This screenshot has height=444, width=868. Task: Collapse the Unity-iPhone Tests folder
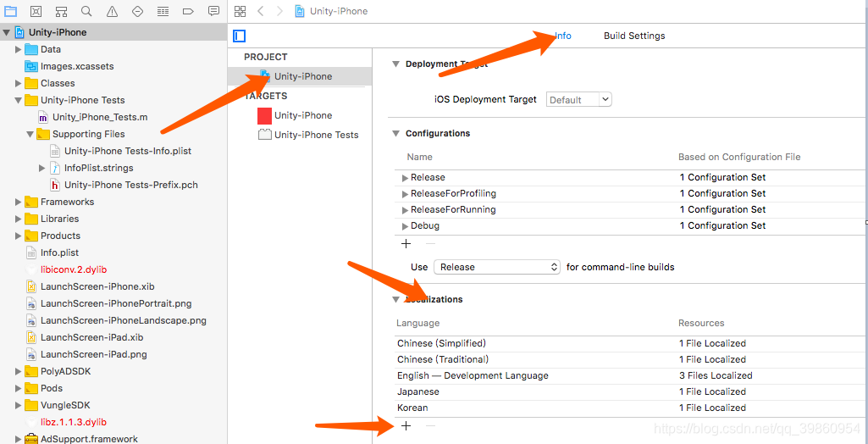point(19,101)
